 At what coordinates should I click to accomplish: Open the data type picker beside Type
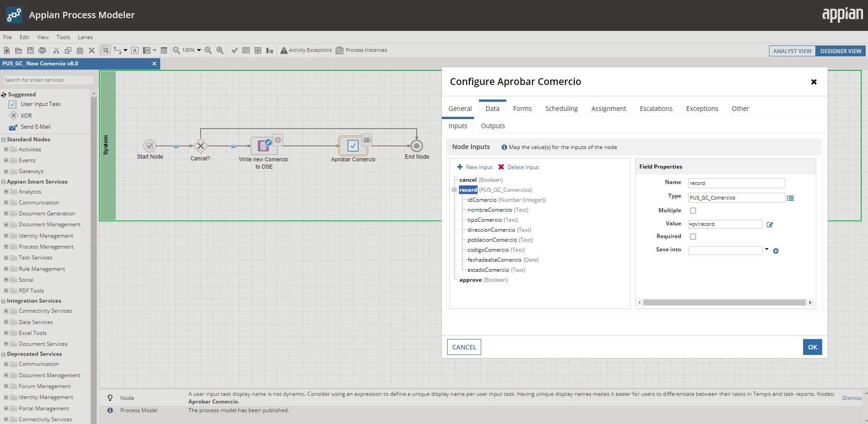click(790, 198)
